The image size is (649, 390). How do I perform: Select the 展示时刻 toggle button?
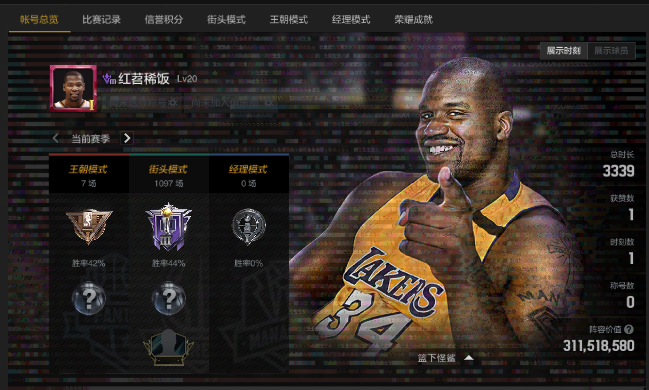click(564, 51)
